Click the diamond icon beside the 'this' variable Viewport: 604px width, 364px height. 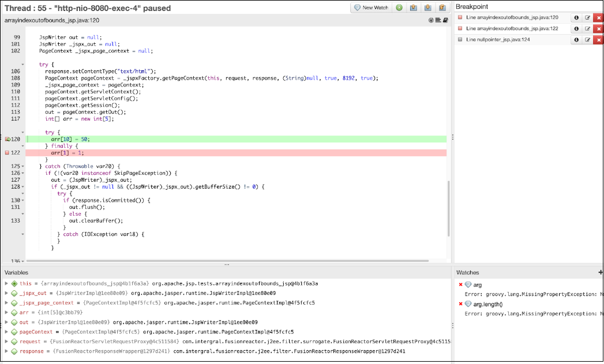coord(14,283)
